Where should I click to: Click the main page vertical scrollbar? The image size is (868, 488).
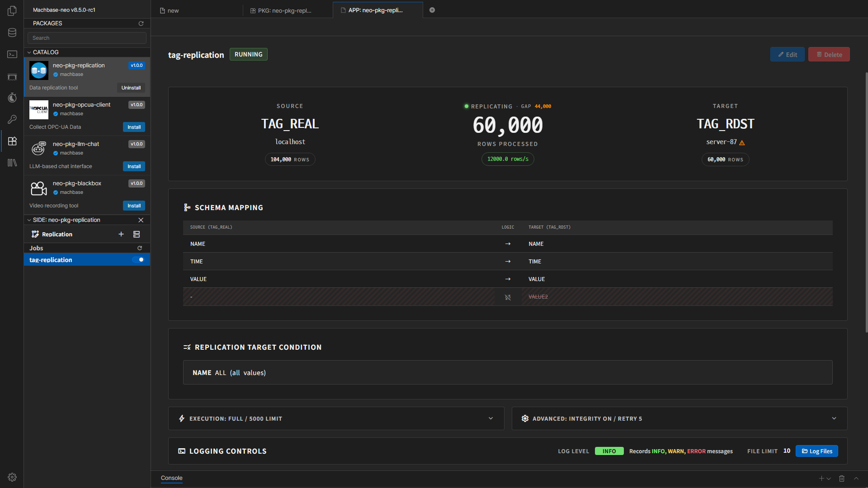tap(866, 202)
